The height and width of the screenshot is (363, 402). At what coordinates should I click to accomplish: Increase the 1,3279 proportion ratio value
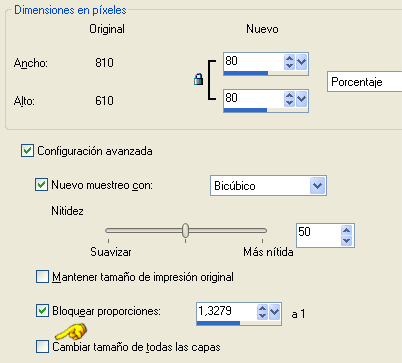[262, 308]
